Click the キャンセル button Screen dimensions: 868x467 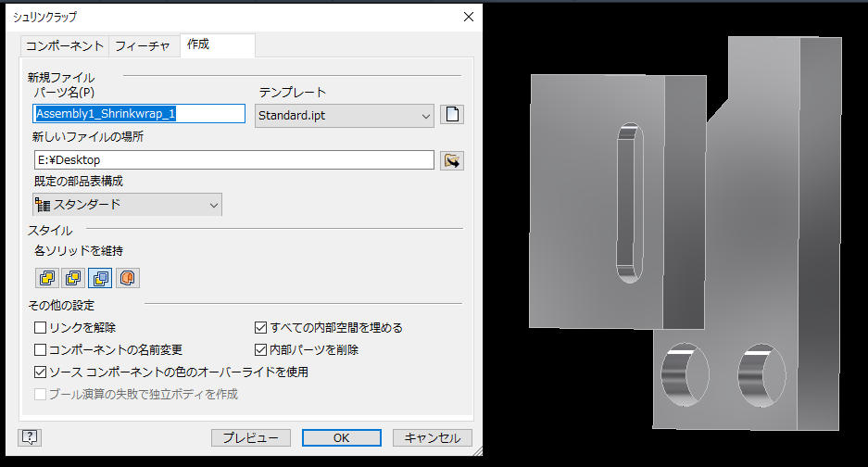(x=433, y=437)
